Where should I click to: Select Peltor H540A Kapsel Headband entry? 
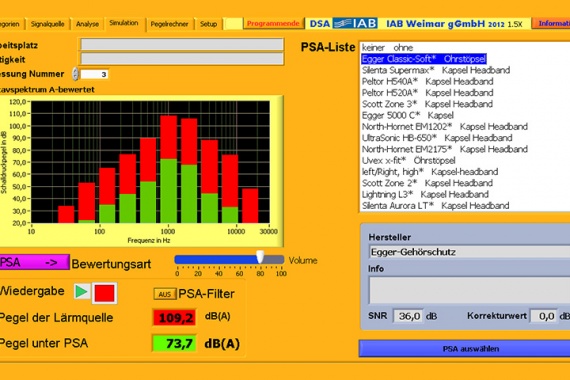465,81
